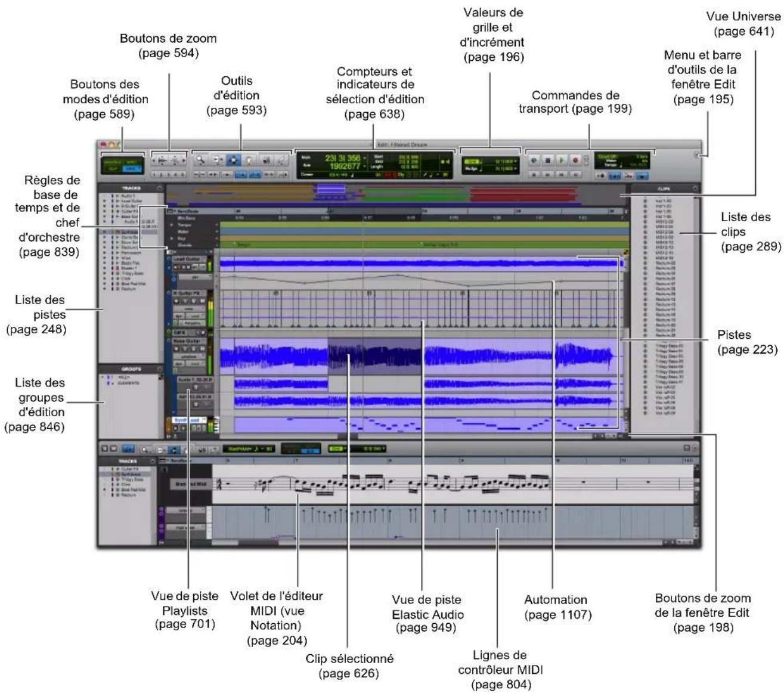Select the Trim tool in the Edit toolbar
784x693 pixels.
(x=217, y=160)
